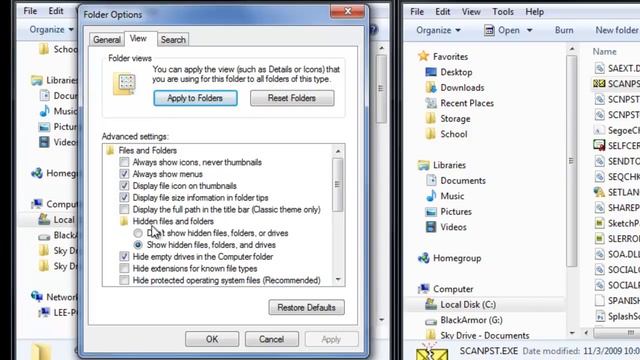This screenshot has width=640, height=360.
Task: Select the Music library icon in right window
Action: click(x=431, y=196)
